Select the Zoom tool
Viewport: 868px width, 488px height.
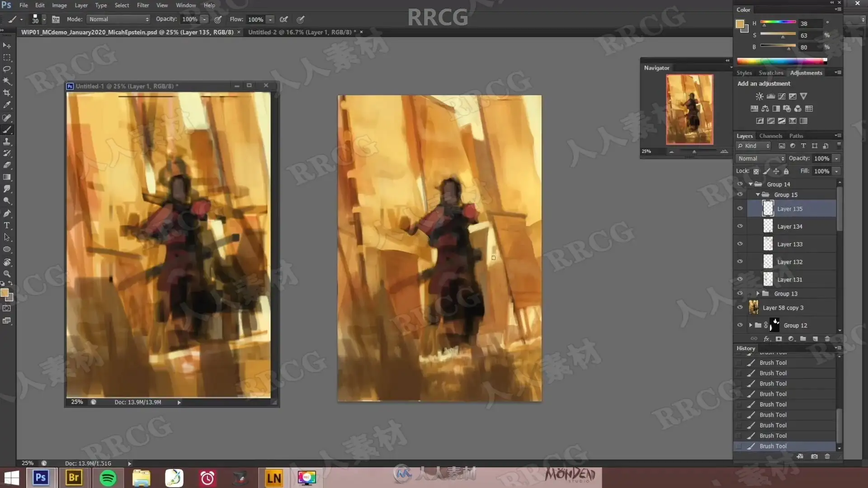pyautogui.click(x=7, y=274)
